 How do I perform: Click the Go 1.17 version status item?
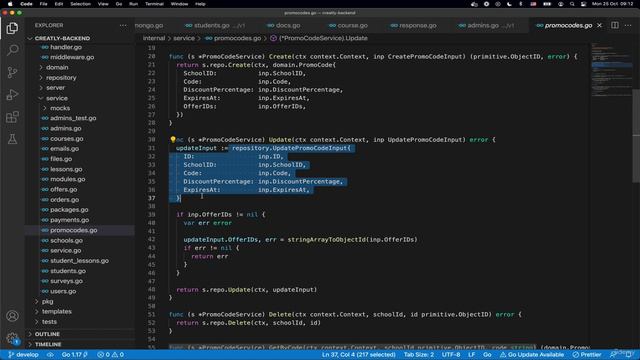tap(75, 355)
